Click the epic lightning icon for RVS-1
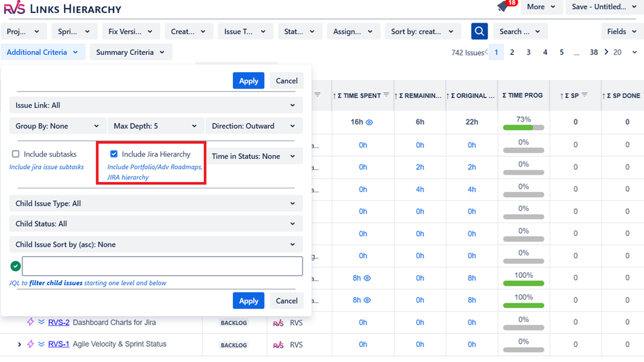644x362 pixels. click(x=30, y=344)
